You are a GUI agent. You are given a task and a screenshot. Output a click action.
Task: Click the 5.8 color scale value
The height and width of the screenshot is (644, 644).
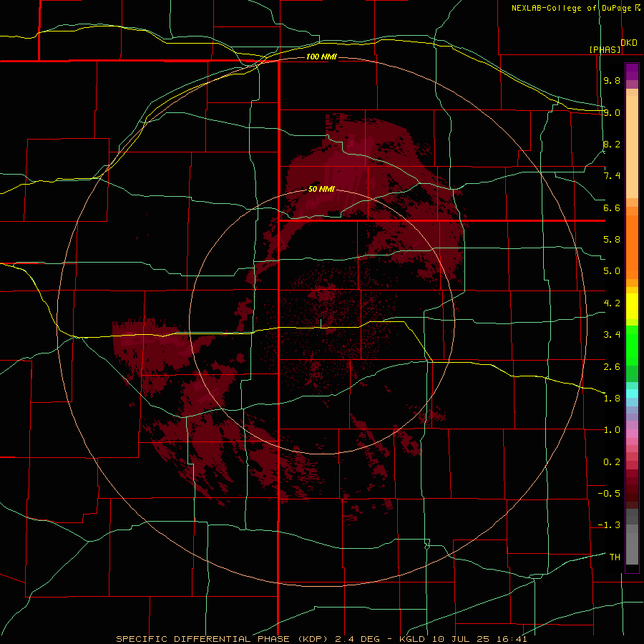coord(612,240)
